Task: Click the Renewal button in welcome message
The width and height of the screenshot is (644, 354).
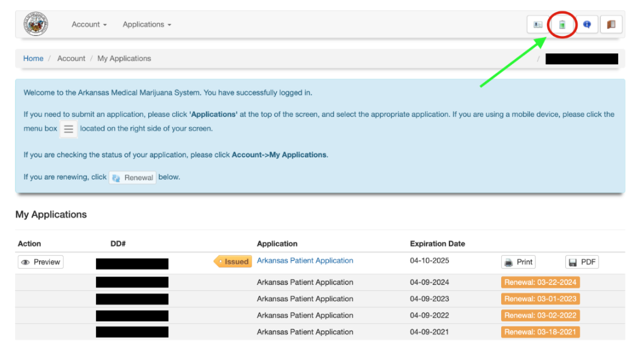Action: [133, 178]
